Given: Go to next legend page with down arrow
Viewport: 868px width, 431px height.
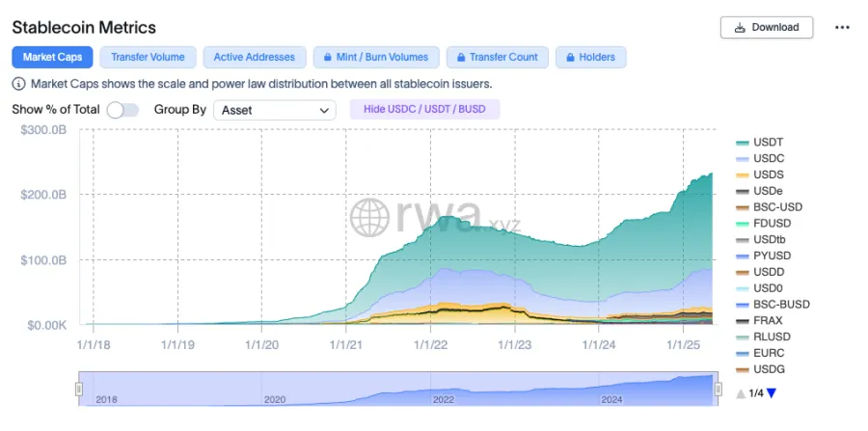Looking at the screenshot, I should pos(772,393).
